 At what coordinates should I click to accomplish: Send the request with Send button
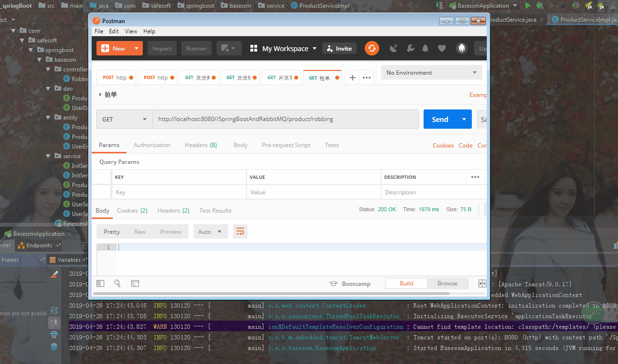coord(440,119)
